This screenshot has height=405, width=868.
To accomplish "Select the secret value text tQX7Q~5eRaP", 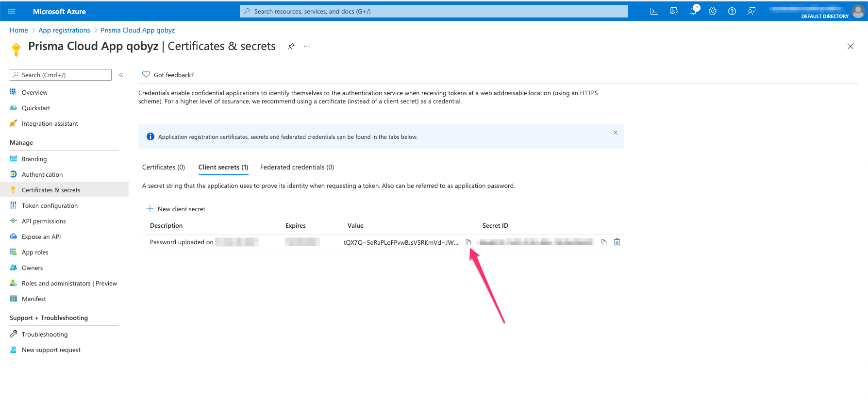I will (401, 242).
